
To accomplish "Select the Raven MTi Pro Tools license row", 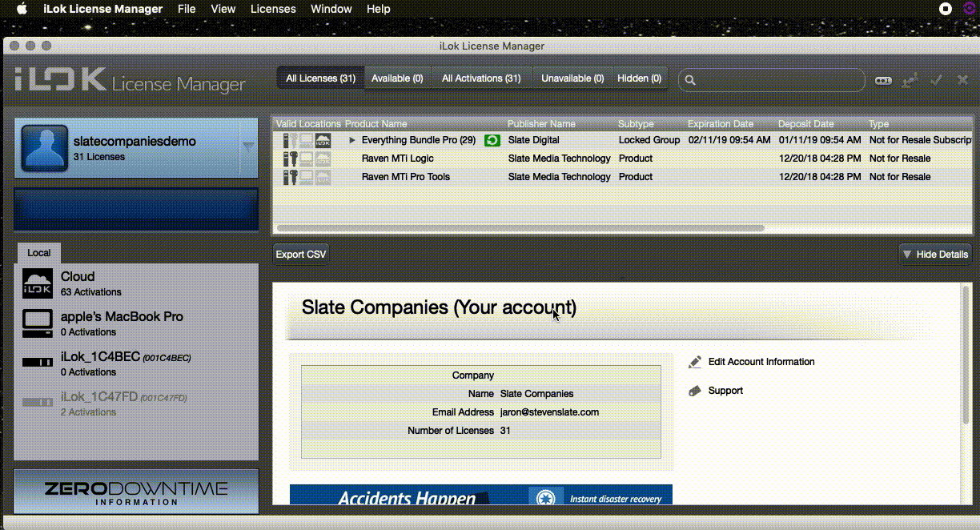I will [623, 177].
